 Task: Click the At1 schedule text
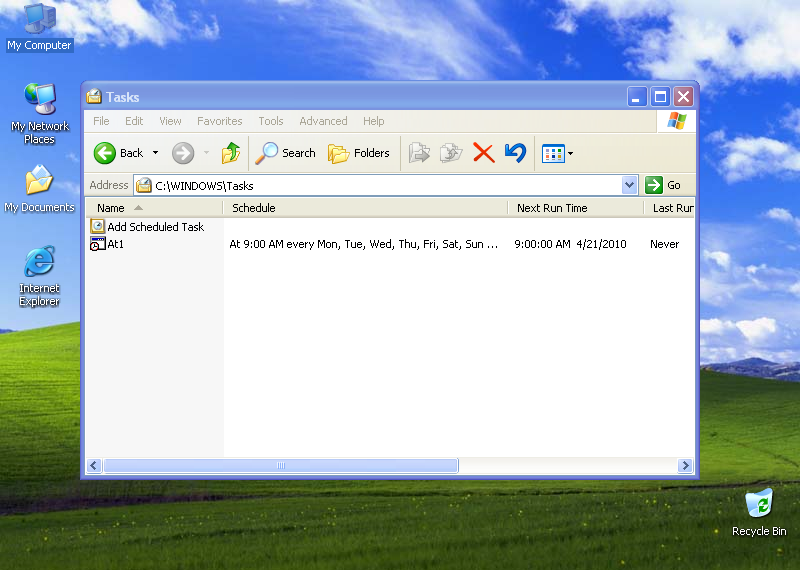363,244
